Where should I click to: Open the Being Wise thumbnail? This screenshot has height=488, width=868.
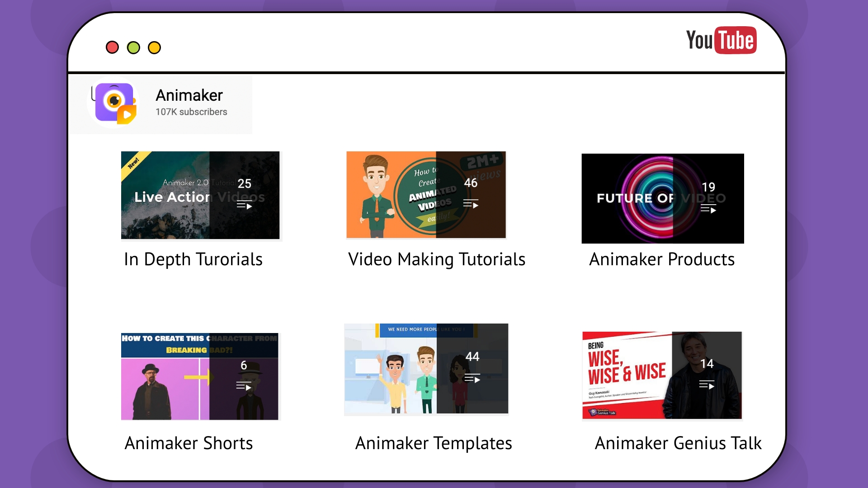(x=662, y=375)
